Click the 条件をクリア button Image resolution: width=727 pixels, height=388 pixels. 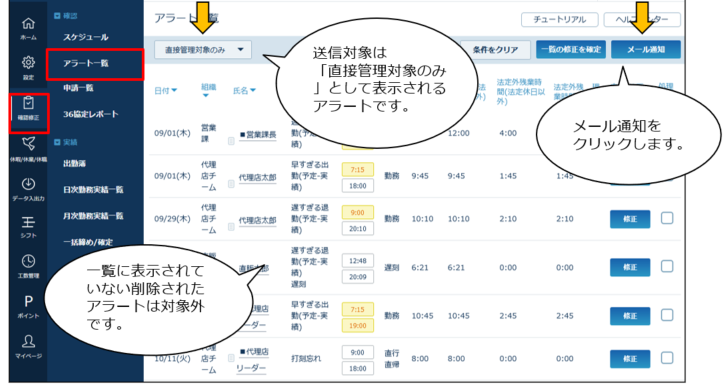[x=495, y=50]
